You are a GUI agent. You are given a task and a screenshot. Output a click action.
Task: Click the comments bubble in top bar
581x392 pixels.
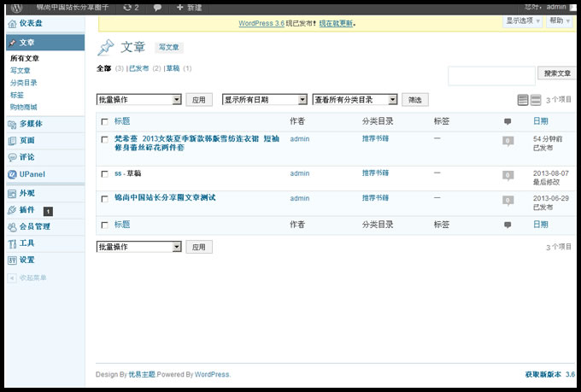click(x=158, y=7)
